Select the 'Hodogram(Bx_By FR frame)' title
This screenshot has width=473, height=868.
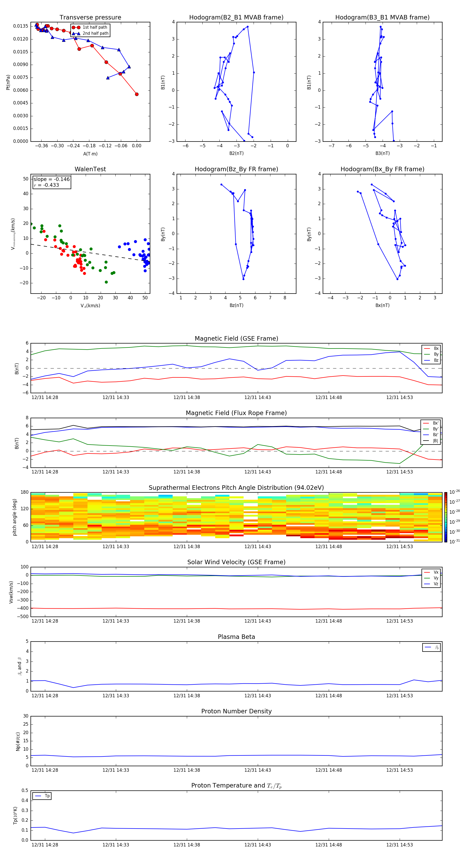(382, 169)
